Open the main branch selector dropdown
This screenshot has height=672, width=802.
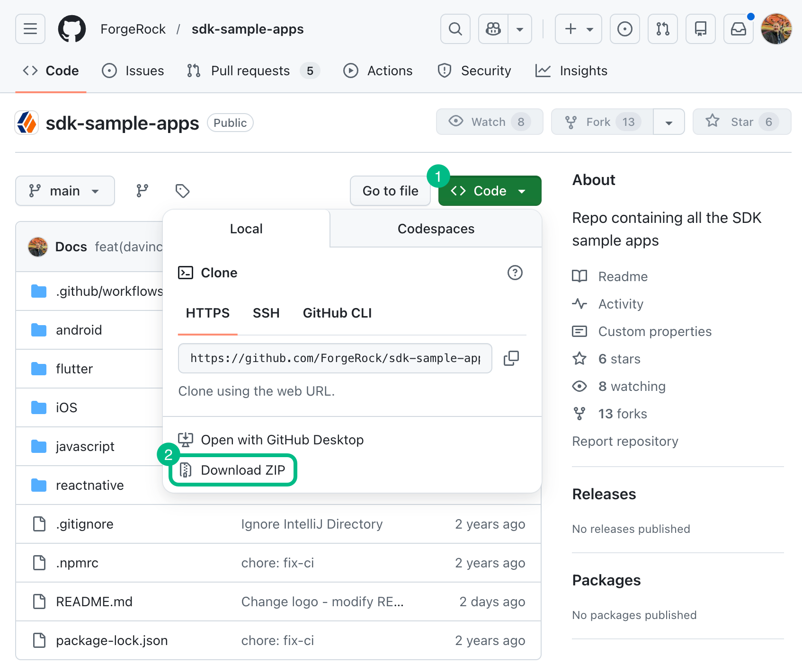(65, 191)
